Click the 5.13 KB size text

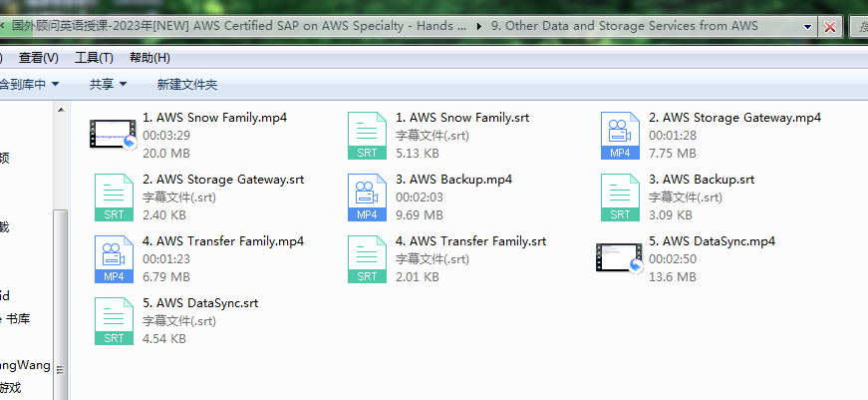coord(418,153)
